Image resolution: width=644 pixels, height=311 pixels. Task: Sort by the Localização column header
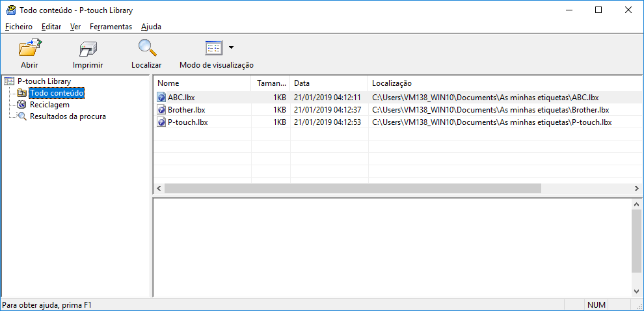pyautogui.click(x=505, y=83)
